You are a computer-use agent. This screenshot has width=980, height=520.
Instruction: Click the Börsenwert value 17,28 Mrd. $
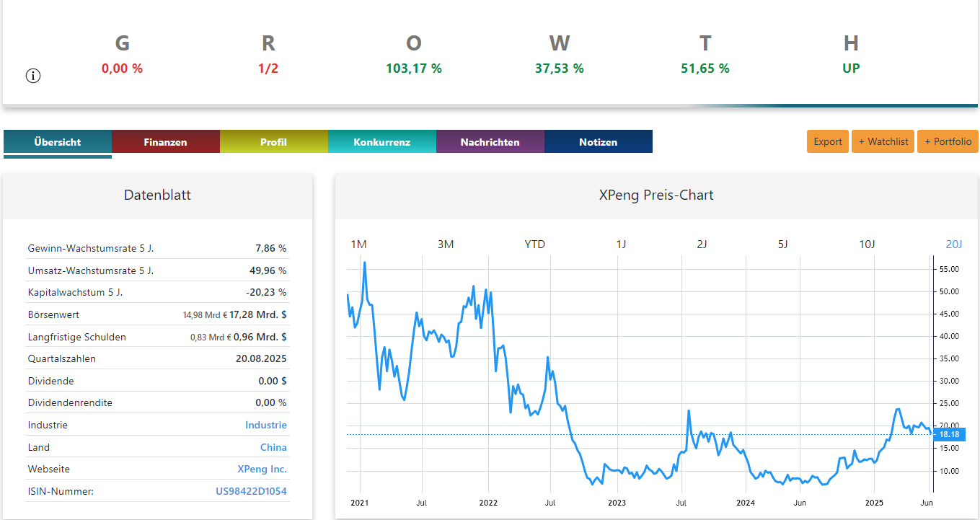point(257,314)
